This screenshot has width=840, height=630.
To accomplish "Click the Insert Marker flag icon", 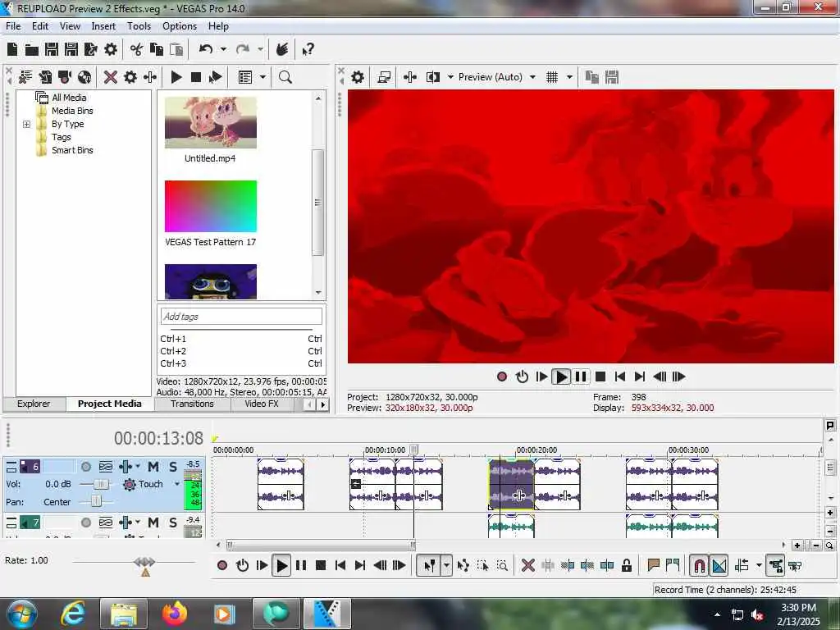I will (653, 565).
